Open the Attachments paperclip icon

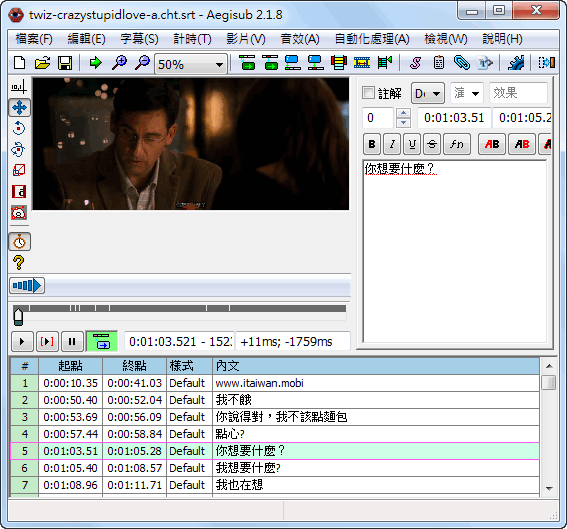tap(462, 63)
